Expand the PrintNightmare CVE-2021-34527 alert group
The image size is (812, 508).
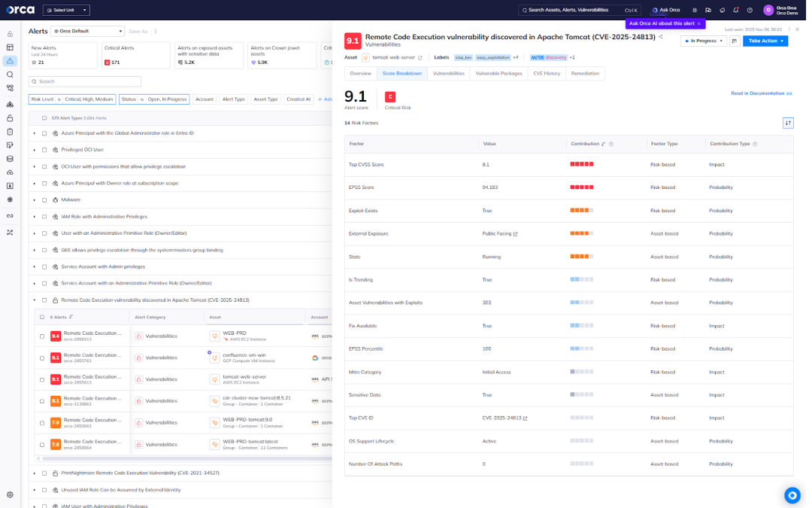click(x=34, y=473)
